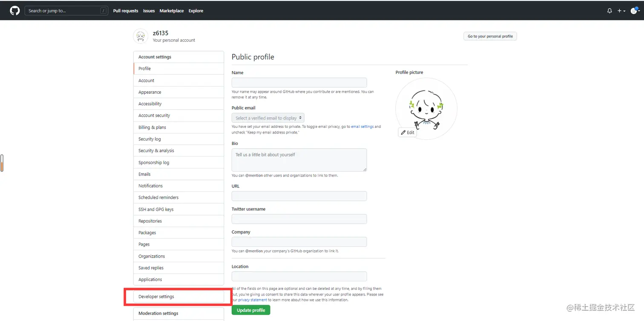
Task: Click the URL input field
Action: coord(299,196)
